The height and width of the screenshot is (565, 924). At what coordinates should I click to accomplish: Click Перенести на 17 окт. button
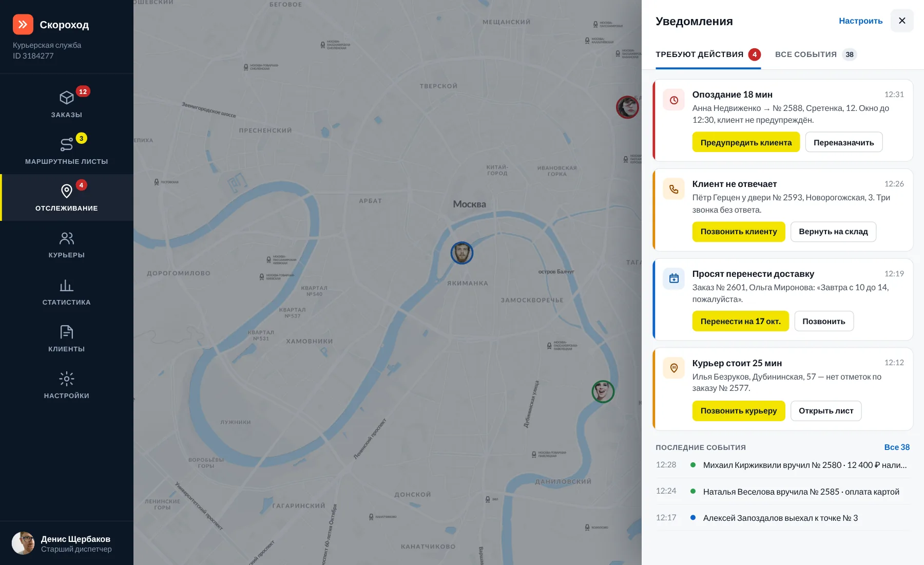(741, 321)
